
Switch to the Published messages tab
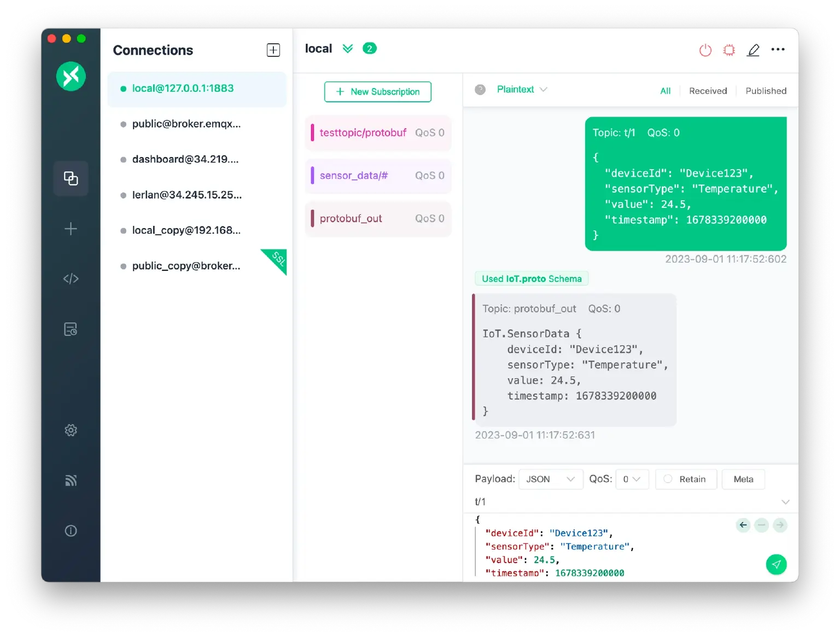tap(766, 91)
